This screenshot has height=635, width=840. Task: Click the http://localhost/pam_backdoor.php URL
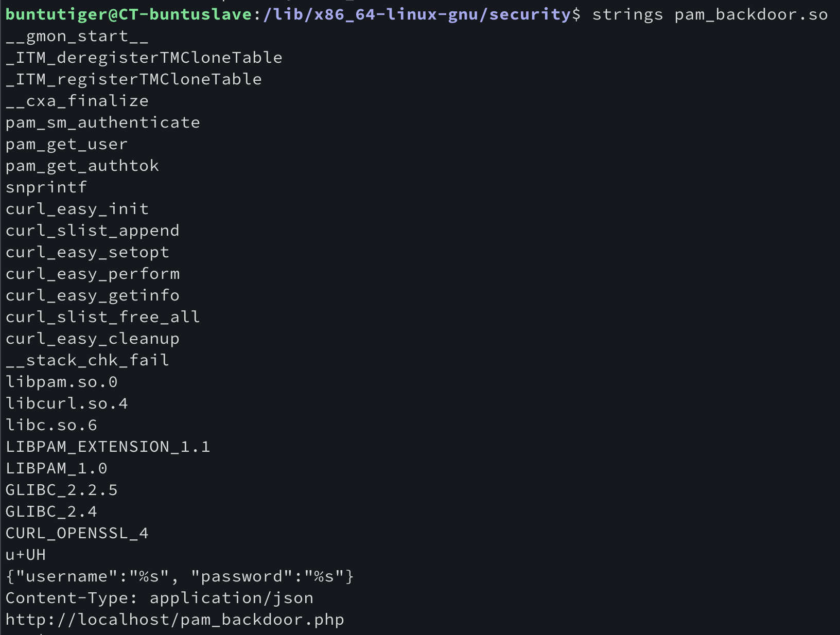tap(174, 620)
